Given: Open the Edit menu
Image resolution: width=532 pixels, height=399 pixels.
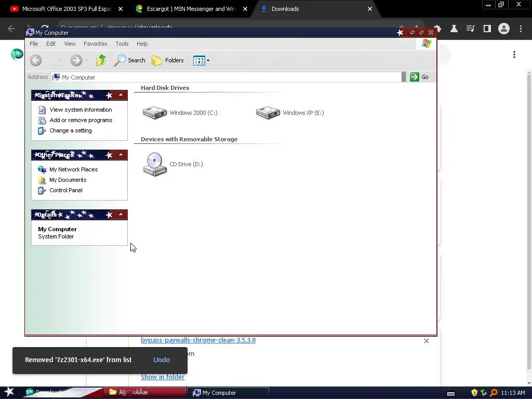Looking at the screenshot, I should pos(51,44).
